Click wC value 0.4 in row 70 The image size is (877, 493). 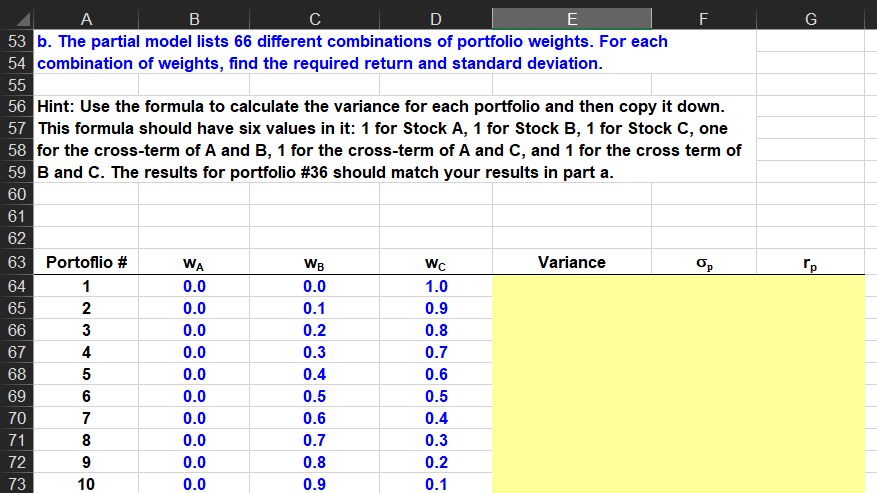tap(436, 418)
